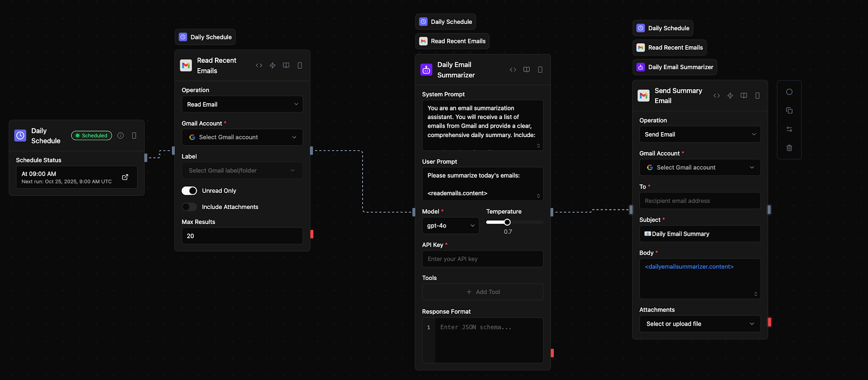Select Daily Email Summarizer tag above Send Summary Email
Screen dimensions: 868x380
tap(675, 67)
